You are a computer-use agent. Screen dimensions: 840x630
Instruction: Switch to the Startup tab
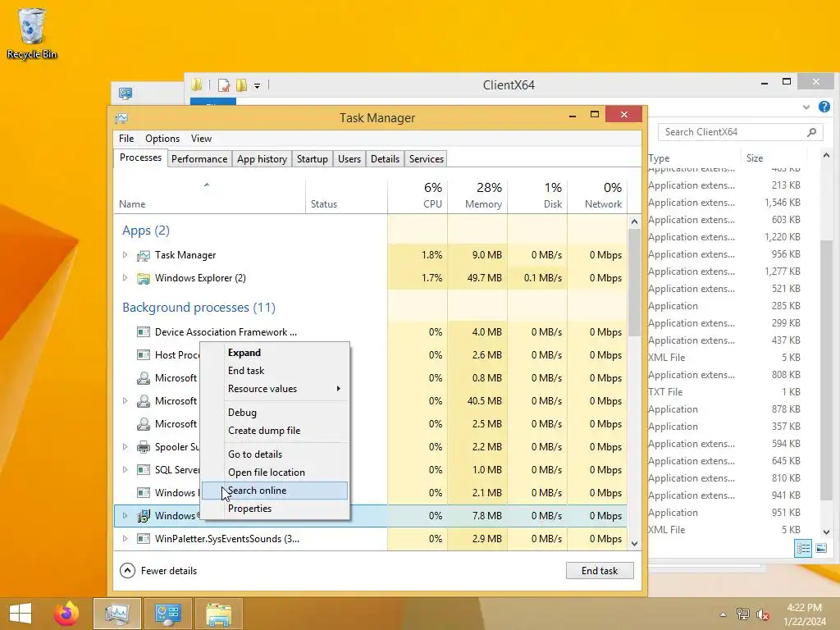[x=313, y=159]
